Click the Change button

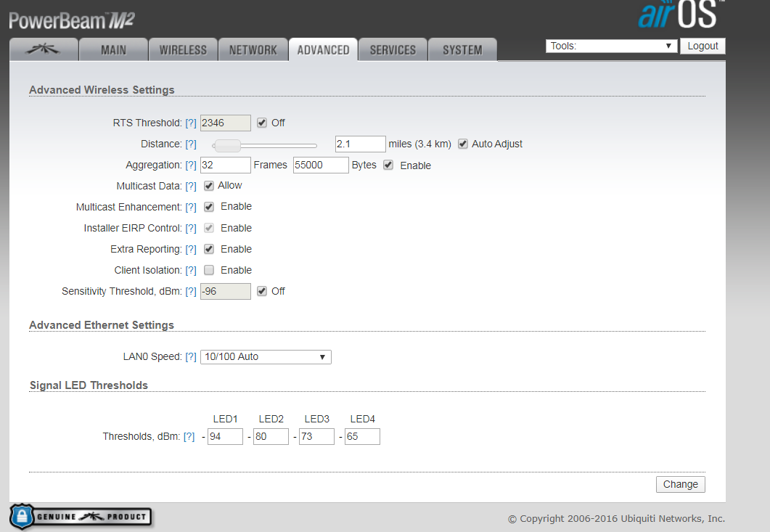point(681,484)
